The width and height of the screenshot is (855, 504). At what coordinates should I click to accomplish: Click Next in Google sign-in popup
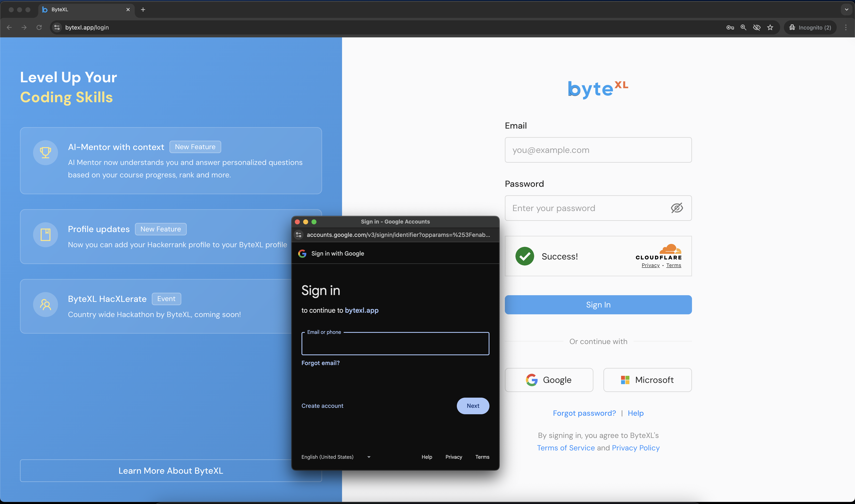click(x=473, y=406)
